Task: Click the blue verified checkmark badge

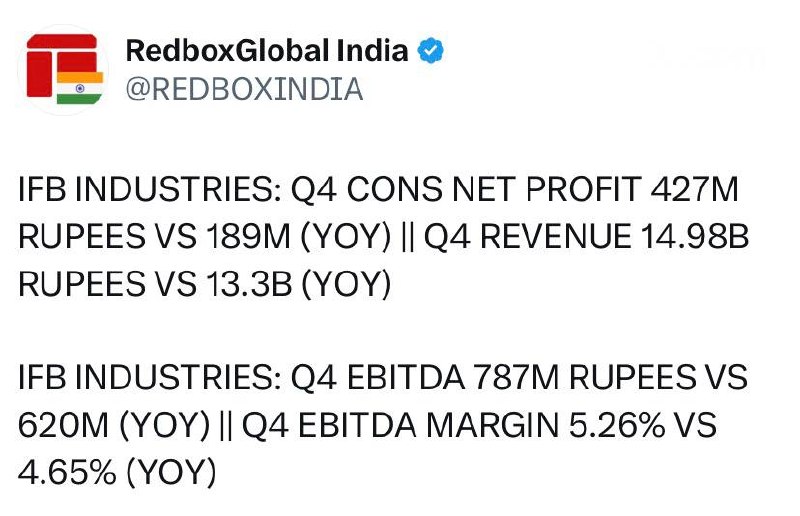Action: point(431,51)
